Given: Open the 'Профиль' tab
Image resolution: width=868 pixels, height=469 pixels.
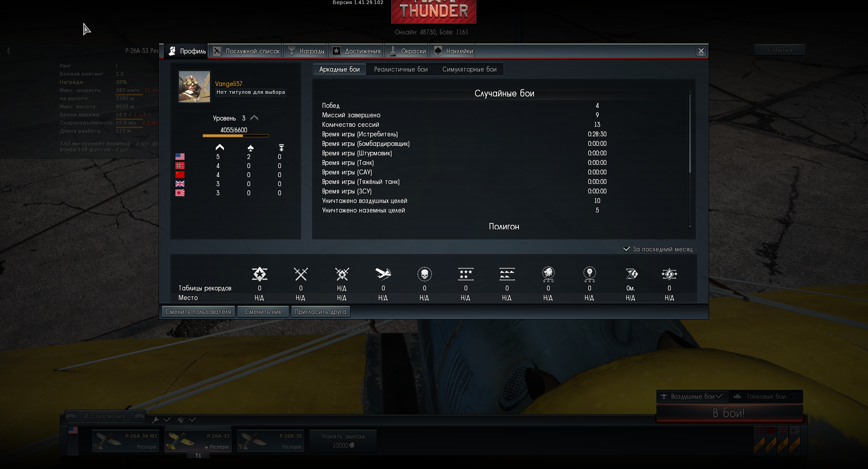Looking at the screenshot, I should [x=187, y=51].
